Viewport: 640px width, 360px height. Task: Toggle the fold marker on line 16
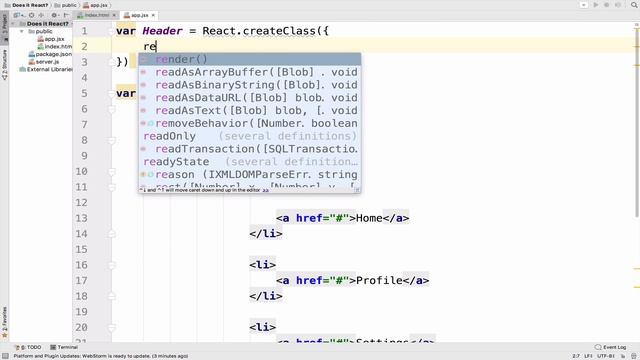point(111,265)
